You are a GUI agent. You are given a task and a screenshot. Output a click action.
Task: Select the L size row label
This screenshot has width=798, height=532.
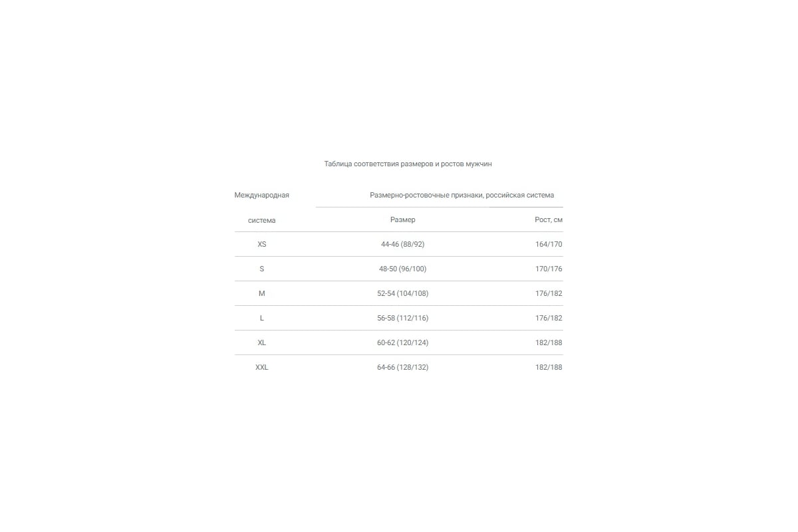261,319
